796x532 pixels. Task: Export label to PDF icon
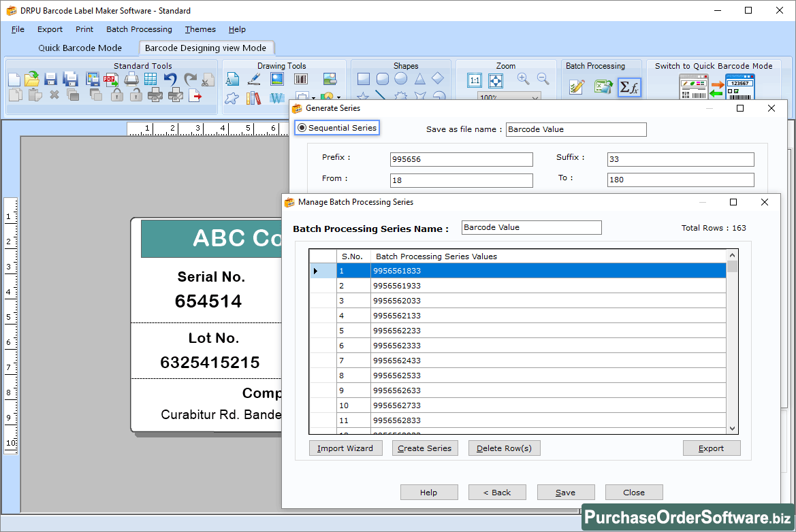pyautogui.click(x=110, y=80)
